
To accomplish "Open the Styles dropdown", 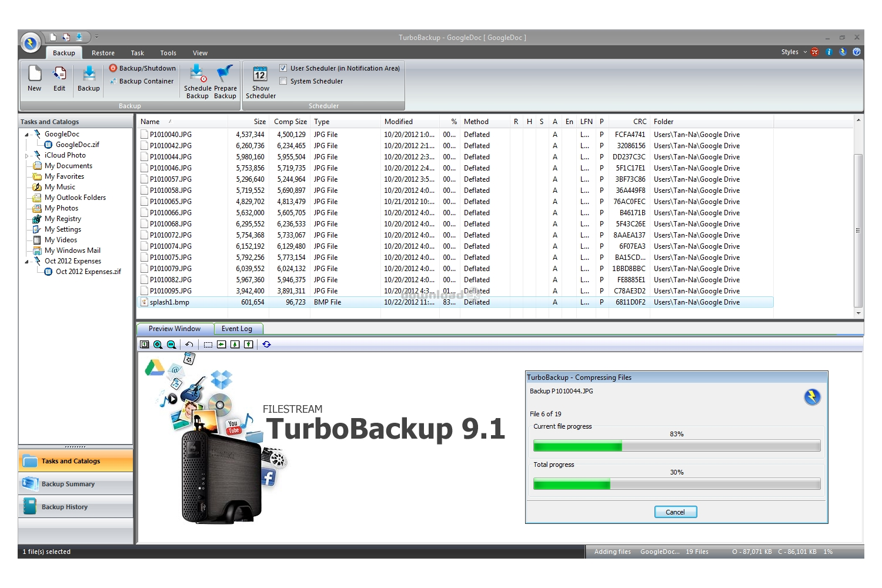I will pos(794,52).
